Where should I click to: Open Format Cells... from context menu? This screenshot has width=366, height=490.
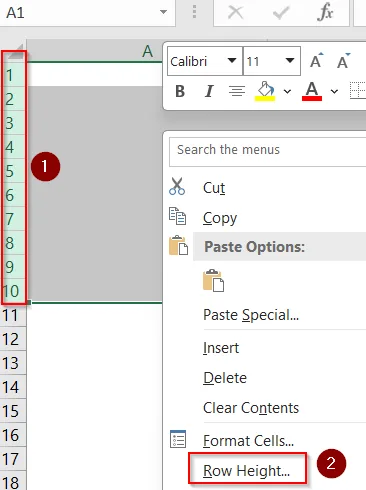248,441
